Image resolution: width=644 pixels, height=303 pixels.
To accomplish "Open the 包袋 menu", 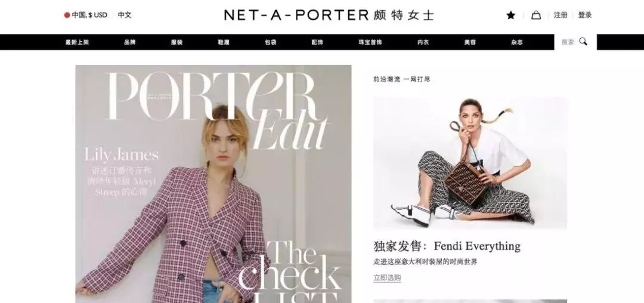I will [x=271, y=42].
